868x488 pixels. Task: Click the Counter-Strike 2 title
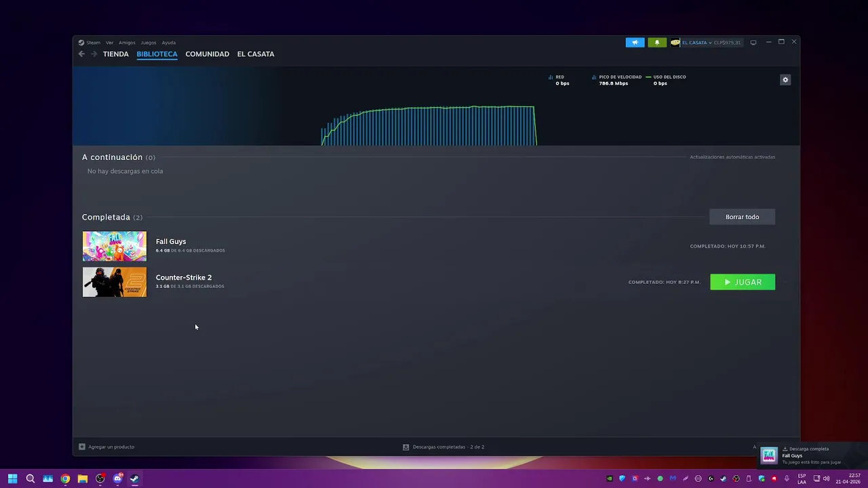click(x=184, y=277)
